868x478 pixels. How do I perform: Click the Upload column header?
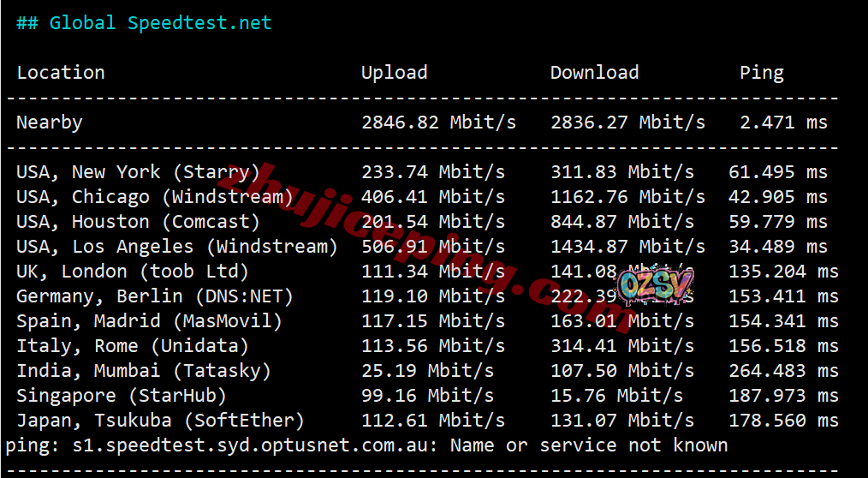[x=394, y=73]
